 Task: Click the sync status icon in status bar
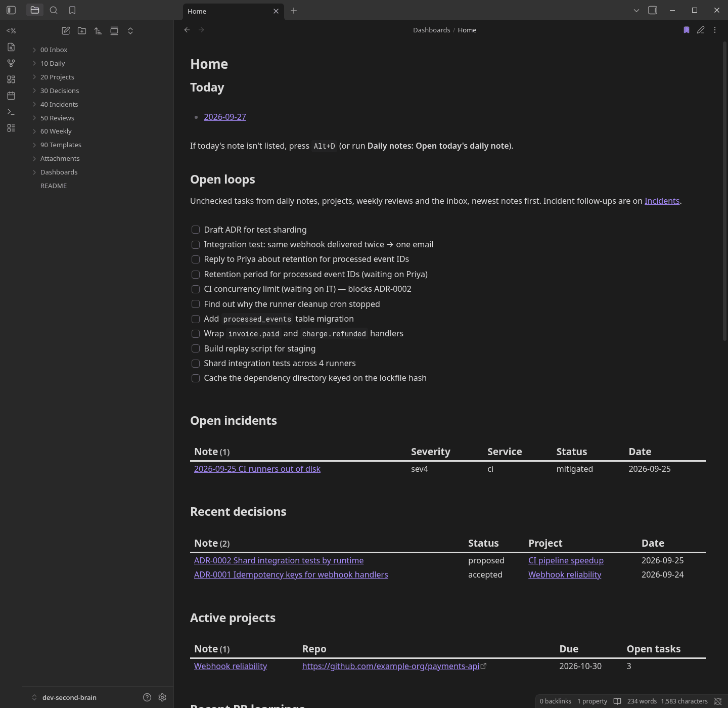tap(717, 701)
